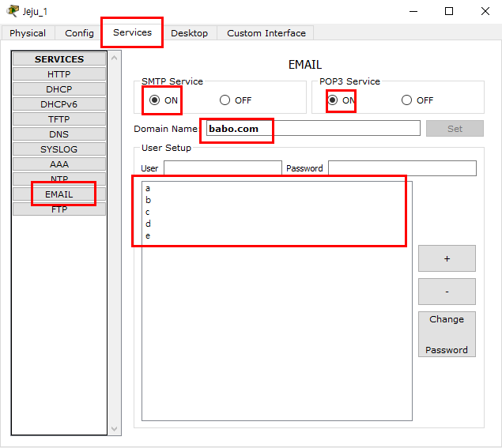Add a user with the plus button
The image size is (502, 448).
[447, 258]
